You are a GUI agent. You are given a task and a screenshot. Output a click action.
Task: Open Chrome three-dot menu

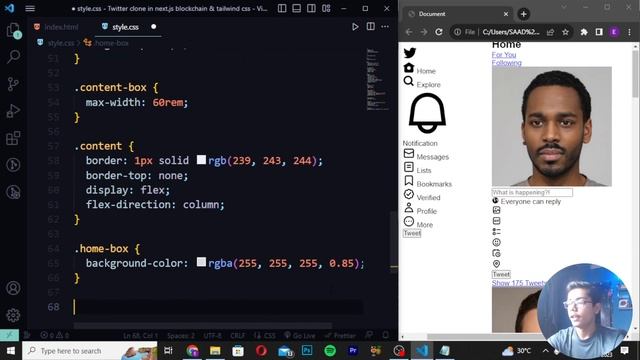(x=629, y=32)
